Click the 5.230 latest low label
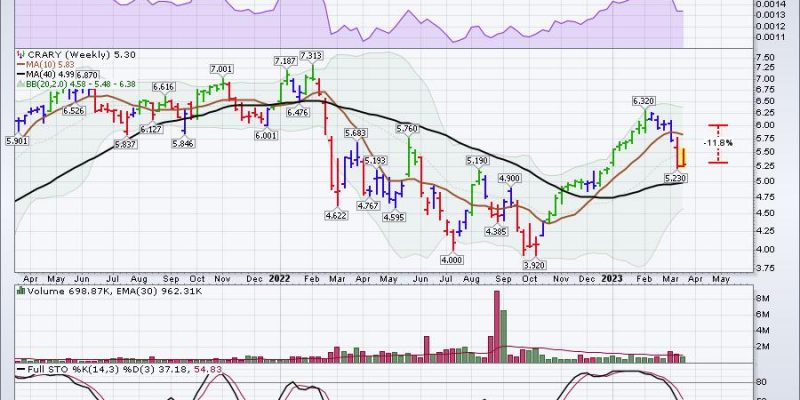The image size is (800, 400). (x=677, y=178)
